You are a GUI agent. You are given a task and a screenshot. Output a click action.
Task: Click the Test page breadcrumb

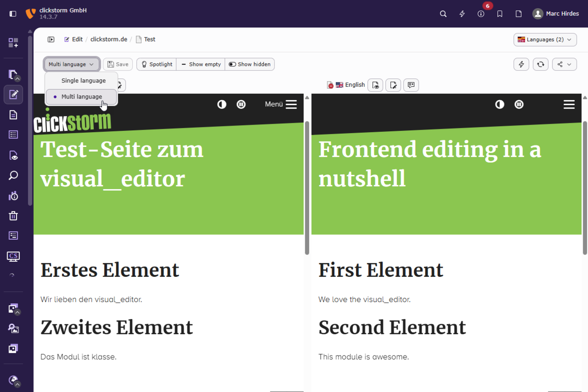pos(146,39)
